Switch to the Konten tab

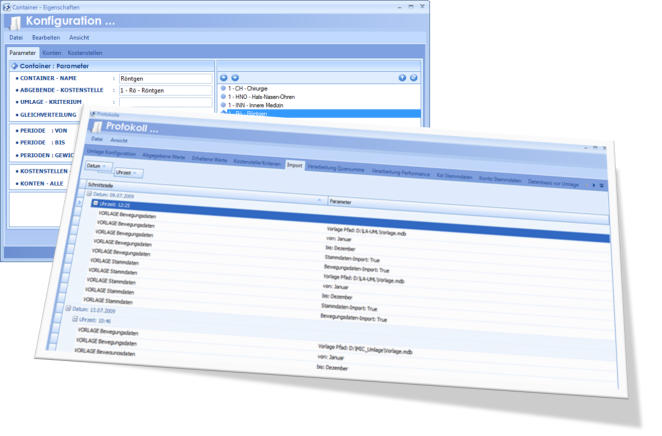coord(51,53)
